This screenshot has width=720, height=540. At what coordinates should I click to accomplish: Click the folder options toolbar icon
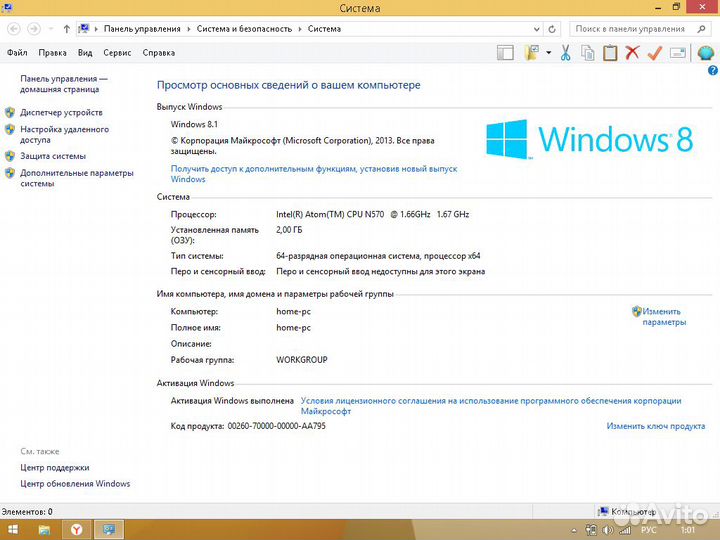532,53
